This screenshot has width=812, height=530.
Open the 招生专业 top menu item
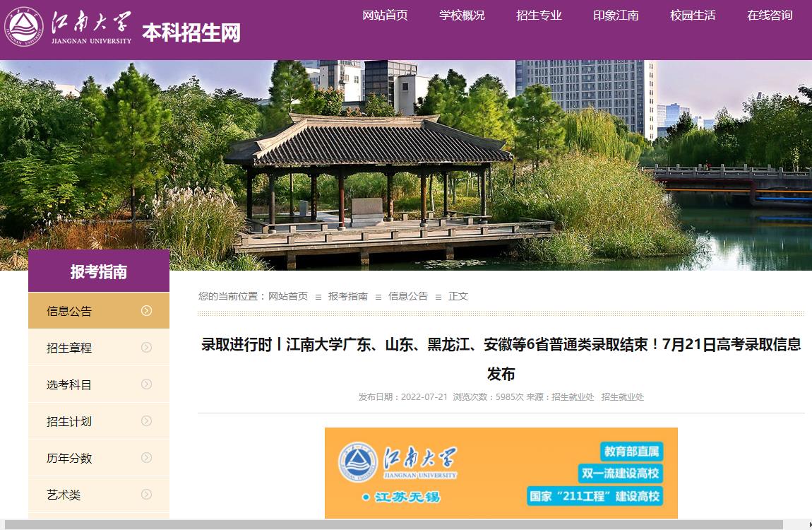tap(539, 16)
